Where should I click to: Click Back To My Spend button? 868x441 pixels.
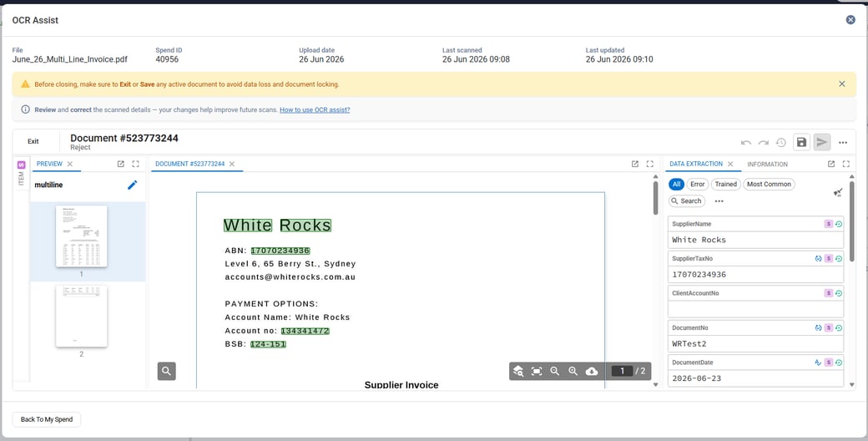47,419
